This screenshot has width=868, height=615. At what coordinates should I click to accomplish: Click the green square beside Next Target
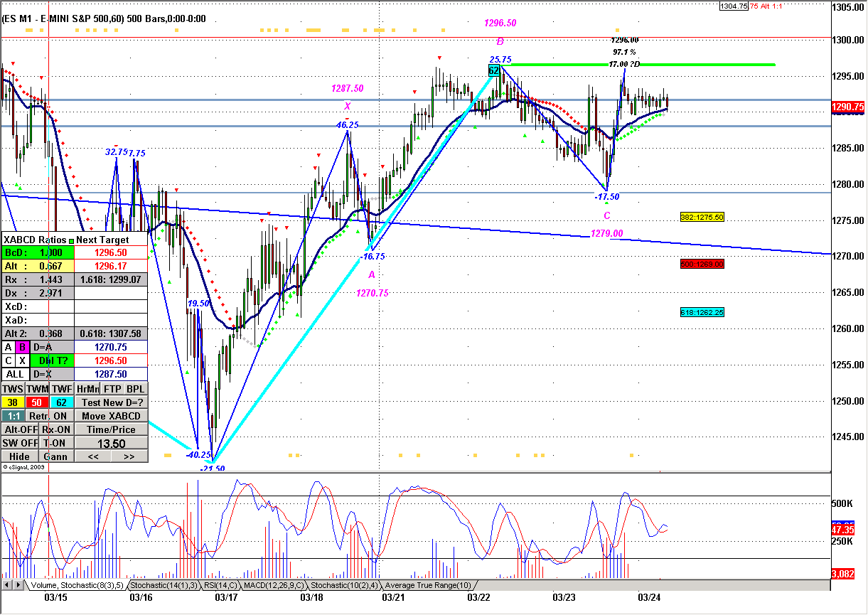coord(72,240)
